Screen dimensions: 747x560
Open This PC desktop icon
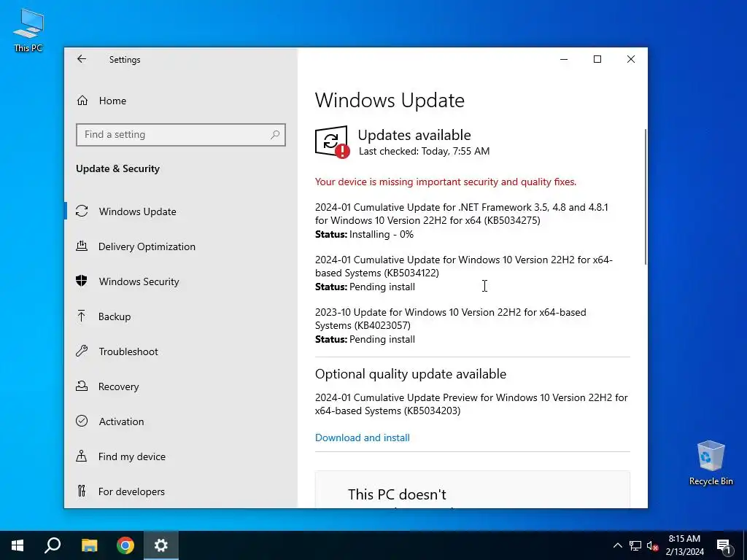28,30
